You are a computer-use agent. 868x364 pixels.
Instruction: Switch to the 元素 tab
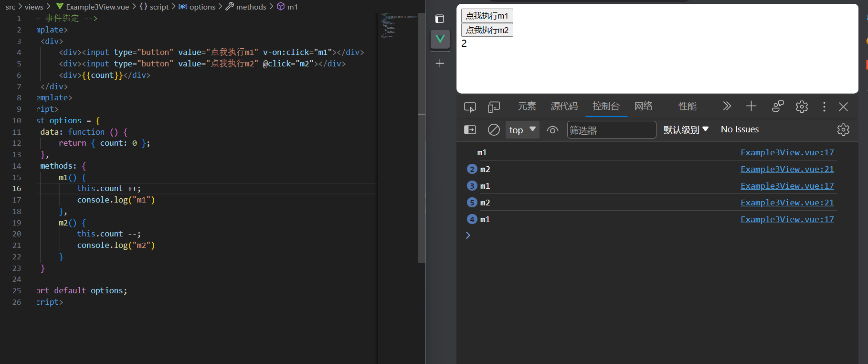527,107
